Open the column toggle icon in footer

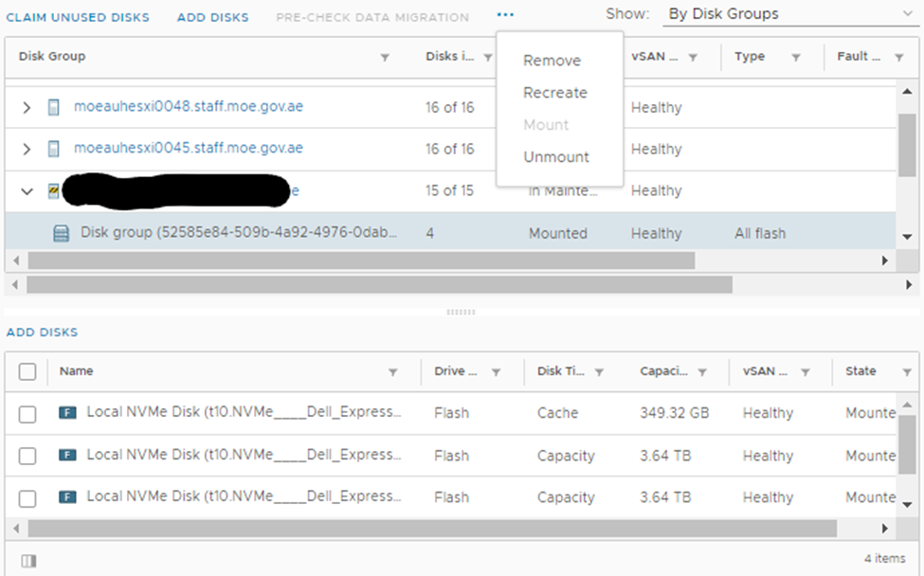(28, 561)
